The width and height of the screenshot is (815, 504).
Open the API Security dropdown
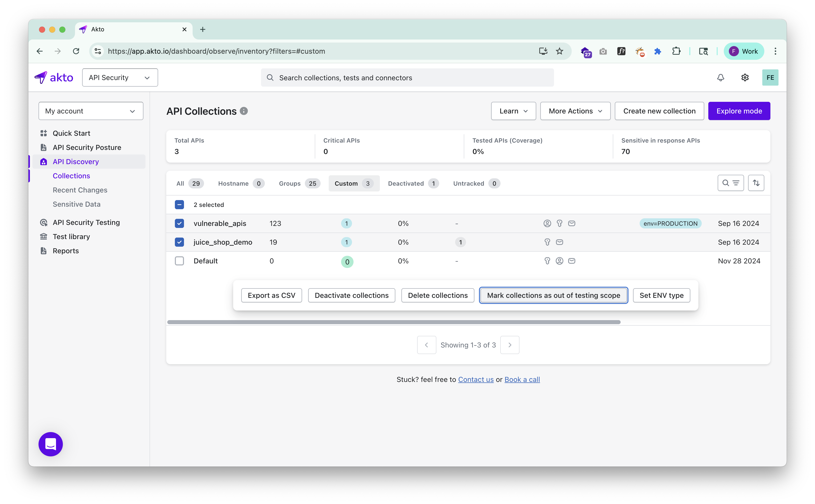click(x=120, y=78)
